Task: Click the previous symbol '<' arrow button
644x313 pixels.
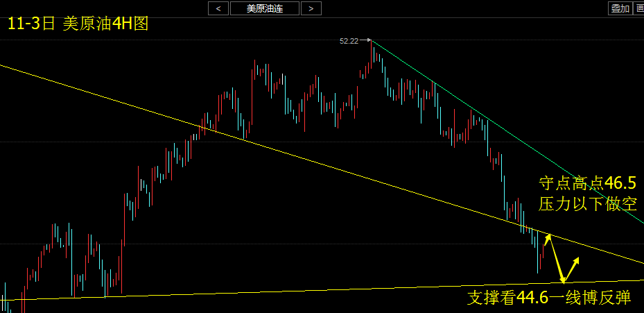Action: pos(218,8)
